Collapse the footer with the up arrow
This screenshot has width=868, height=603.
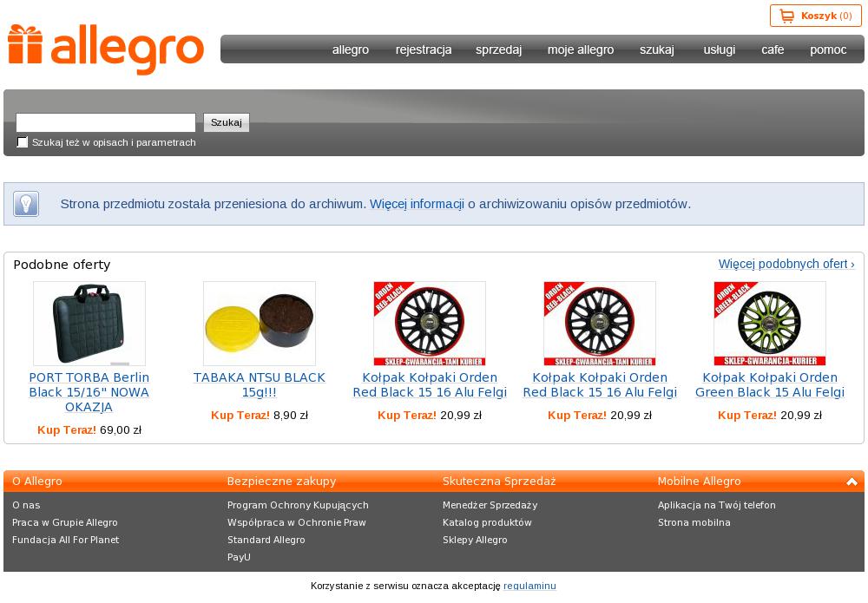click(x=852, y=482)
